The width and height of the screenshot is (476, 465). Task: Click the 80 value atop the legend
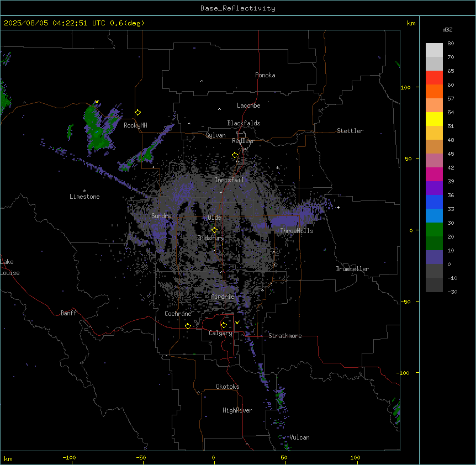[451, 44]
